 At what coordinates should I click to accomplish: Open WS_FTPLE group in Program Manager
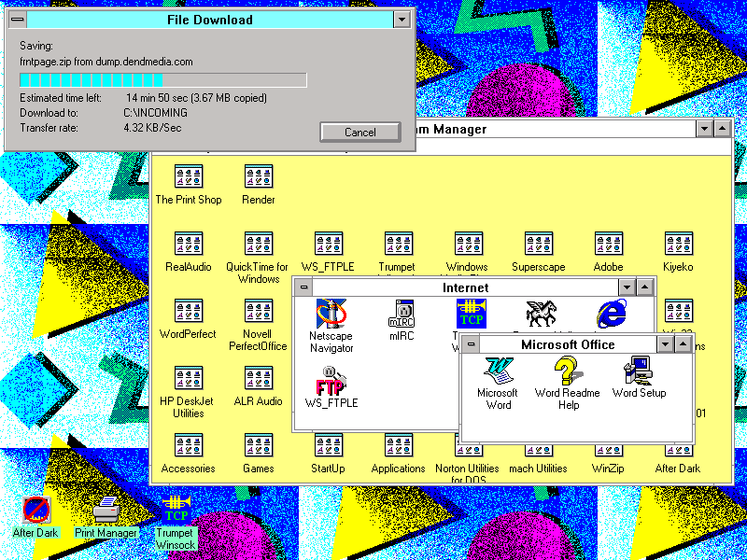(329, 244)
